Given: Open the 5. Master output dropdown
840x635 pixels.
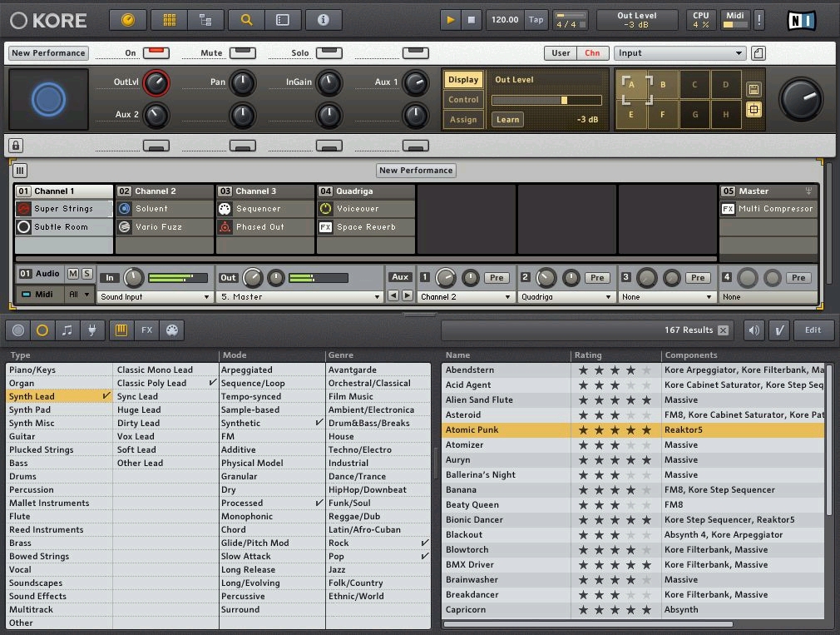Looking at the screenshot, I should 300,297.
